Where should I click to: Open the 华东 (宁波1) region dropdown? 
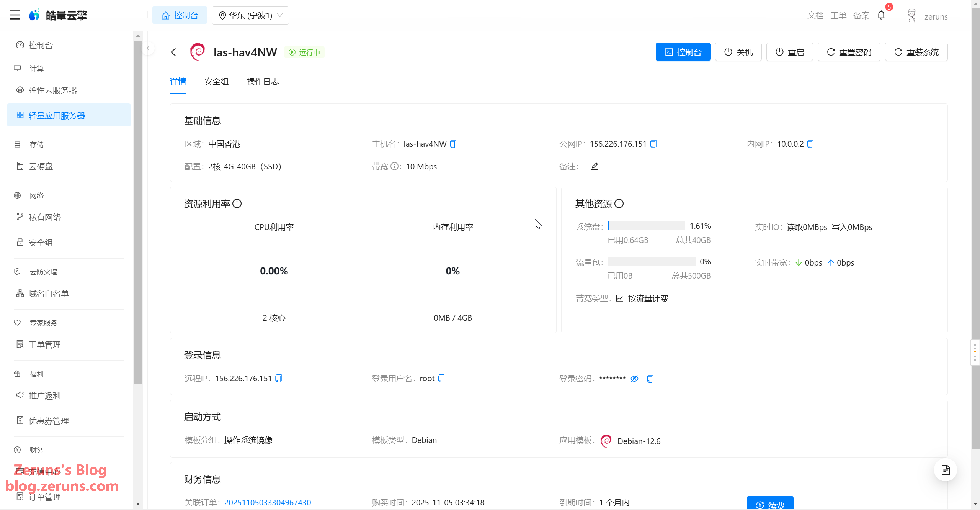[x=250, y=15]
